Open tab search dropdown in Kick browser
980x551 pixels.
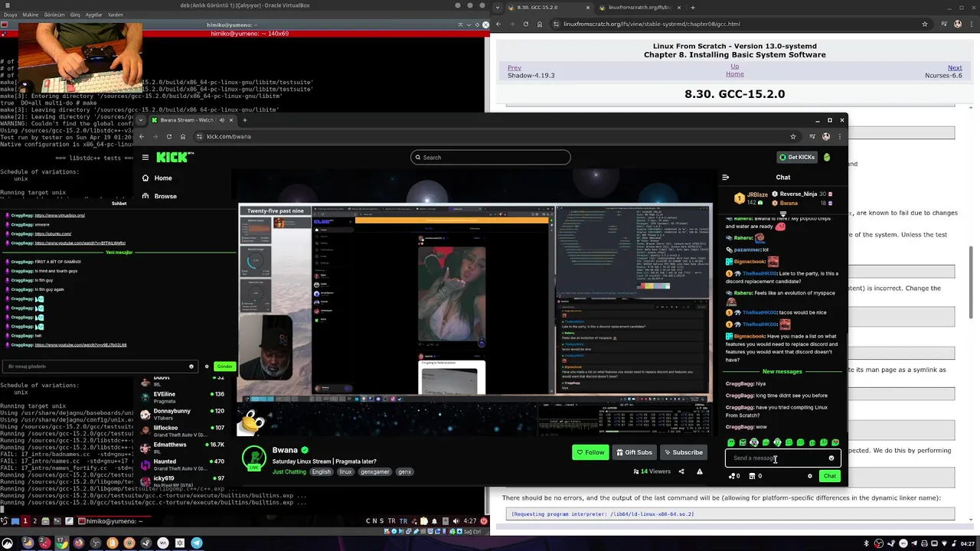click(x=140, y=120)
